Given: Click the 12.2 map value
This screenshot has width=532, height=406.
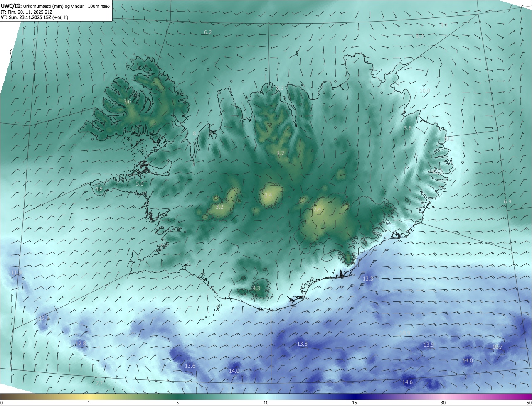Looking at the screenshot, I should tap(44, 318).
